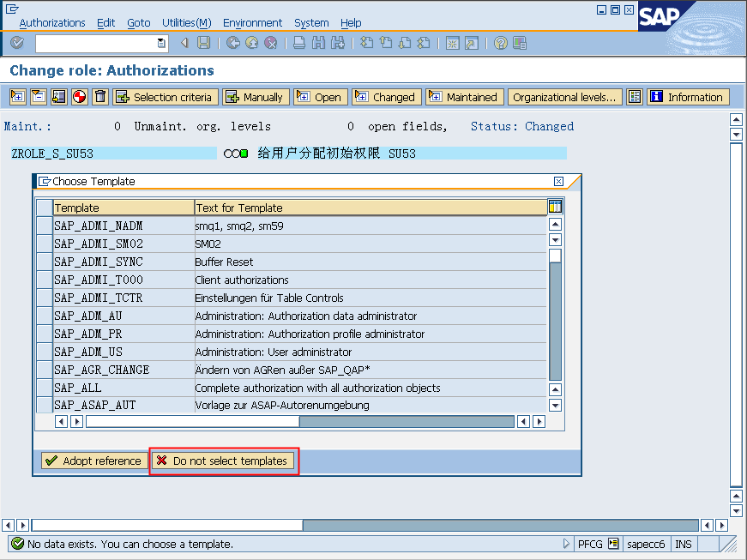Click the yellow Exit icon
Image resolution: width=747 pixels, height=560 pixels.
tap(251, 43)
